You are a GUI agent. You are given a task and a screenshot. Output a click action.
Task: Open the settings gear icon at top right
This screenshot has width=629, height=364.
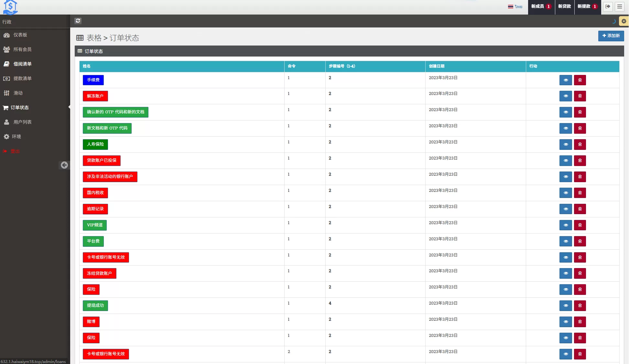click(x=624, y=21)
